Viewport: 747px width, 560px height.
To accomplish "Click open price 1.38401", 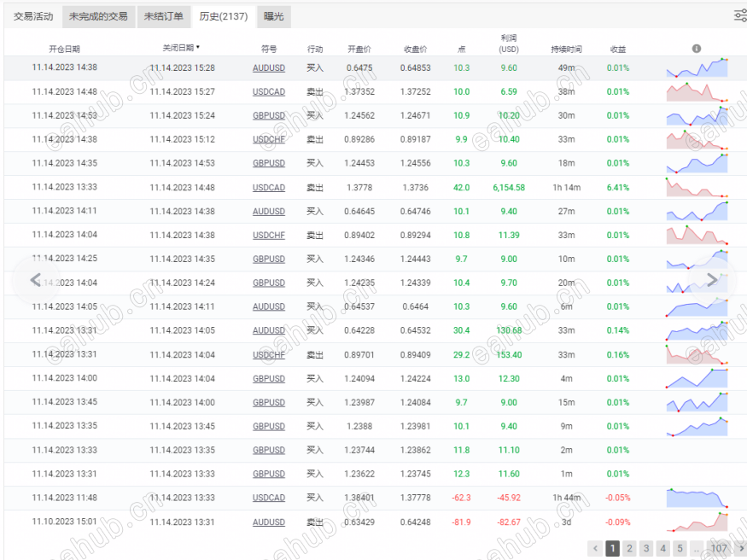I will click(x=359, y=498).
